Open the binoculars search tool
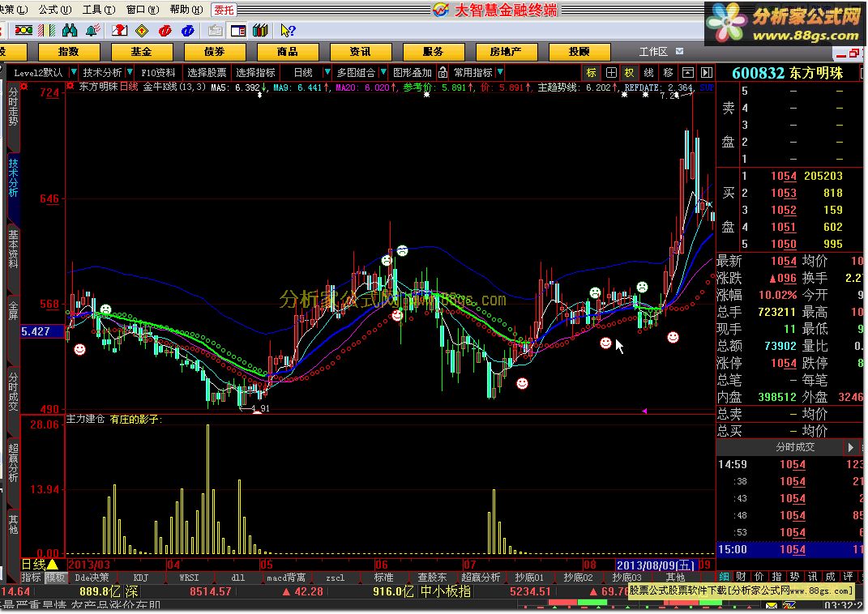868x614 pixels. (x=70, y=30)
